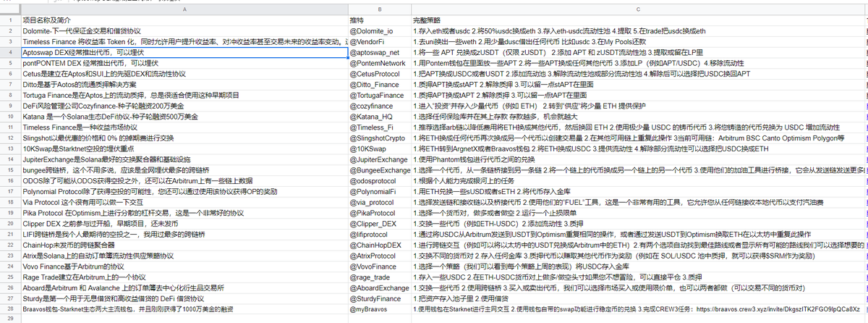Select the 'Slingshot以最优惠的价格' cell
The height and width of the screenshot is (323, 868).
tap(184, 138)
